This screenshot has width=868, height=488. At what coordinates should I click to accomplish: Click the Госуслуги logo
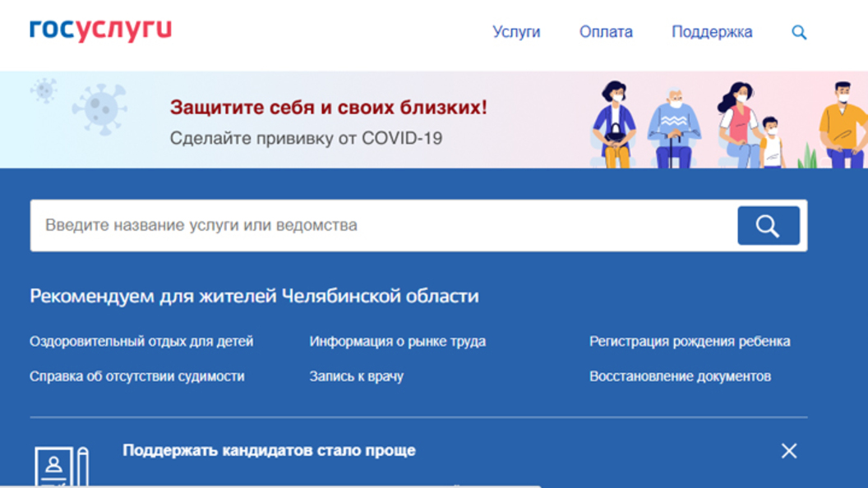click(x=100, y=30)
